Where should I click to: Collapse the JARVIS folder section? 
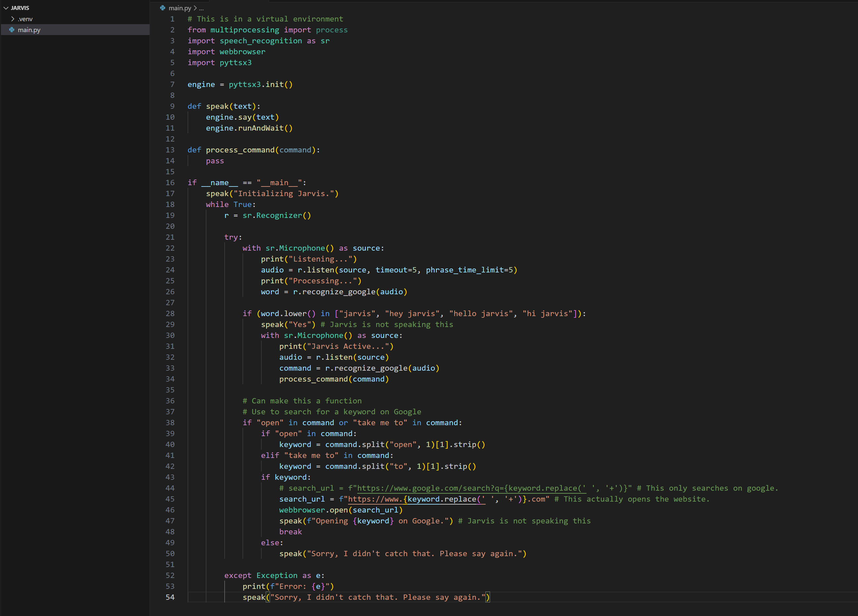(x=6, y=8)
